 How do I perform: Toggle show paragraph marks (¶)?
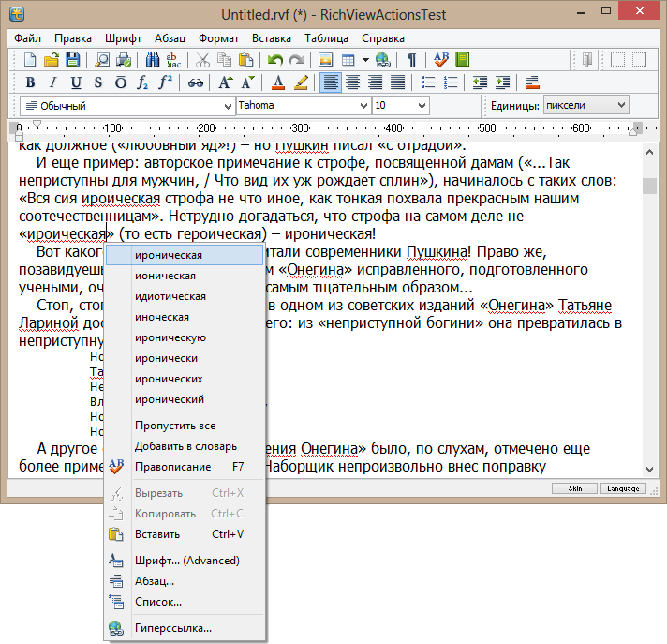[412, 60]
